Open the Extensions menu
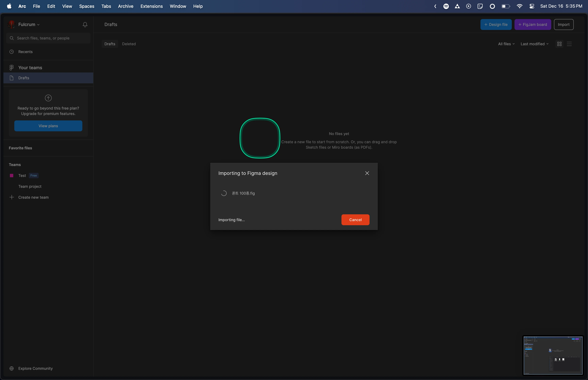Screen dimensions: 588x380 (151, 6)
